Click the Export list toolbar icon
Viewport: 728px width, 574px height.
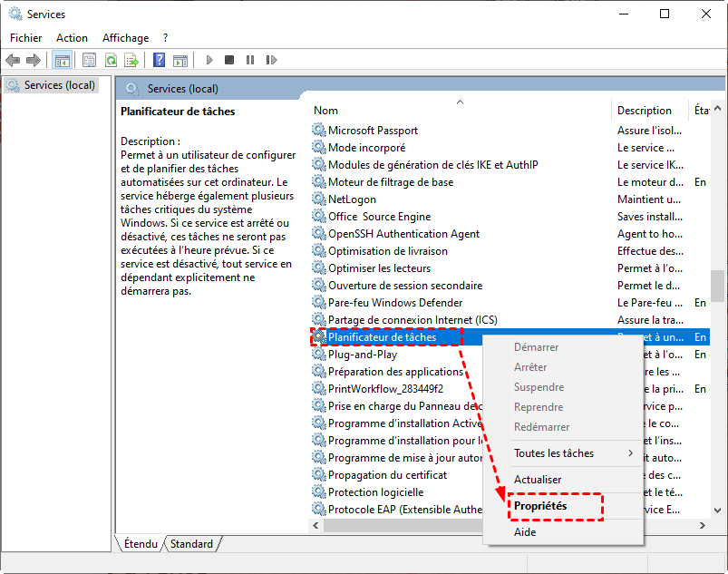pos(131,60)
